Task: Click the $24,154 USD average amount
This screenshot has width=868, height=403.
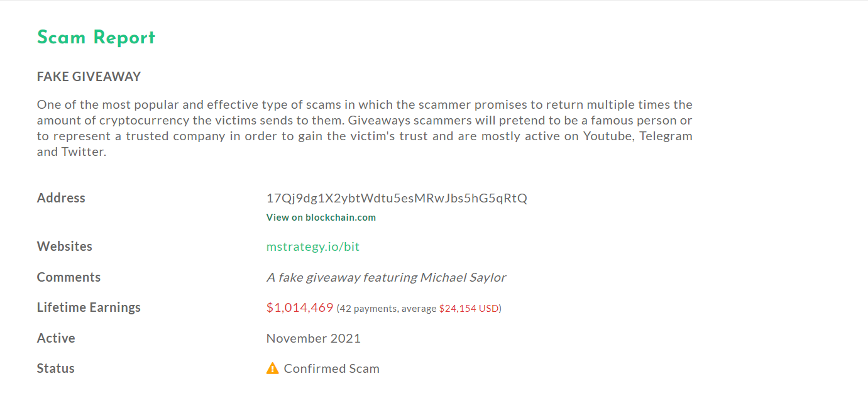Action: (469, 309)
